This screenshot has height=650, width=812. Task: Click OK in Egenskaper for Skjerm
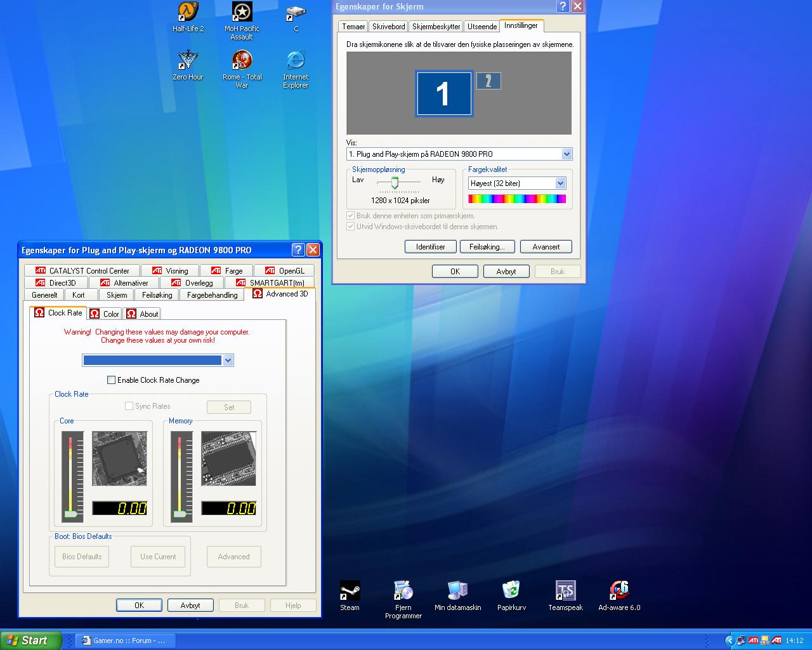tap(455, 271)
